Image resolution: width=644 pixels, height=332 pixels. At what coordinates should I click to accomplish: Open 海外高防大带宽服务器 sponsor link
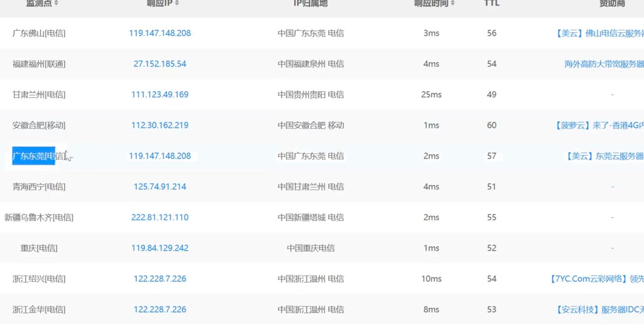point(604,64)
